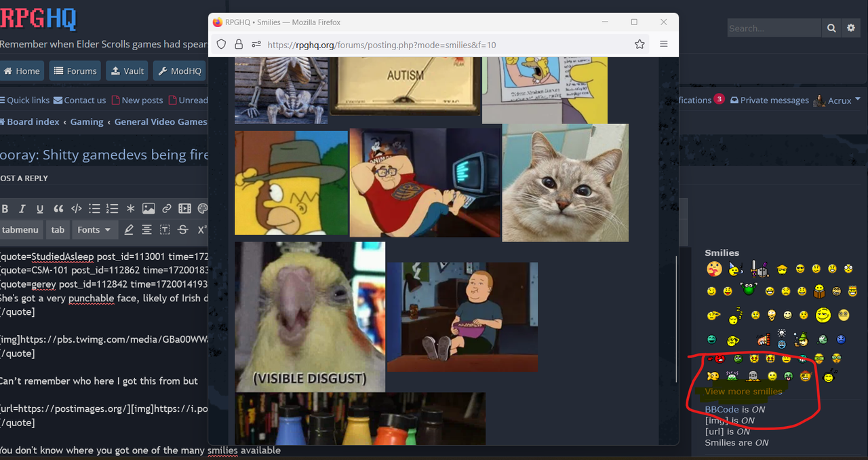Open site permissions icon in address bar
Image resolution: width=868 pixels, height=460 pixels.
point(256,44)
